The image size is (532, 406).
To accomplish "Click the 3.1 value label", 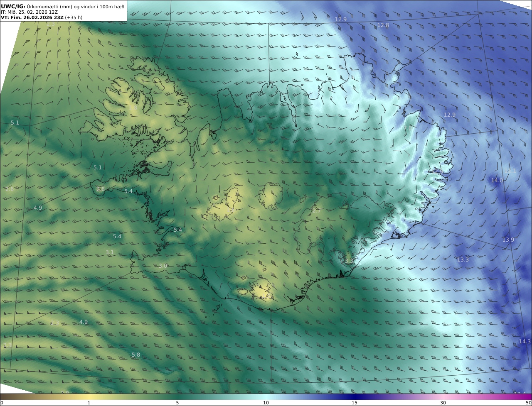I will click(x=110, y=252).
